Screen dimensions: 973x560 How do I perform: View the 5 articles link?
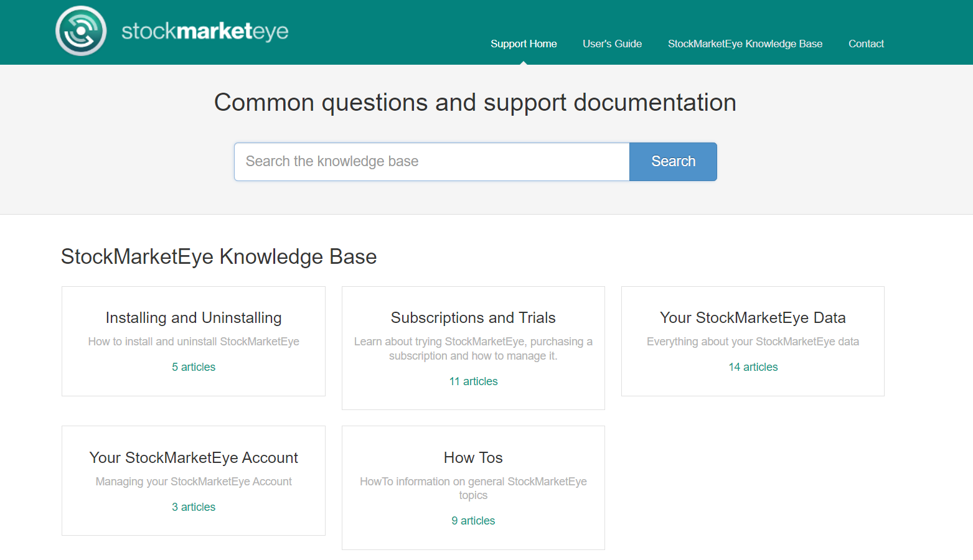coord(194,367)
